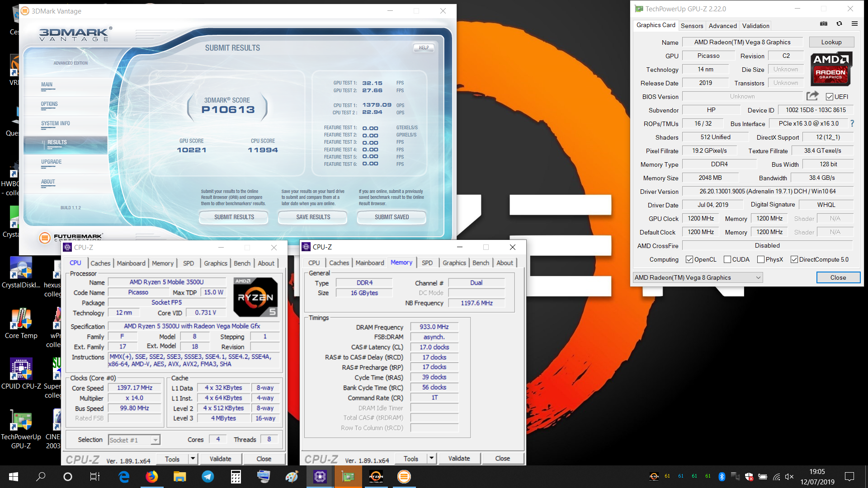This screenshot has height=488, width=868.
Task: Open Cortana from the taskbar
Action: point(68,477)
